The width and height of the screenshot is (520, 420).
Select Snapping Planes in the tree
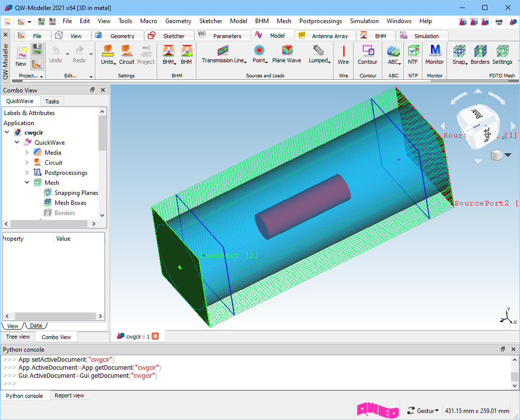76,193
